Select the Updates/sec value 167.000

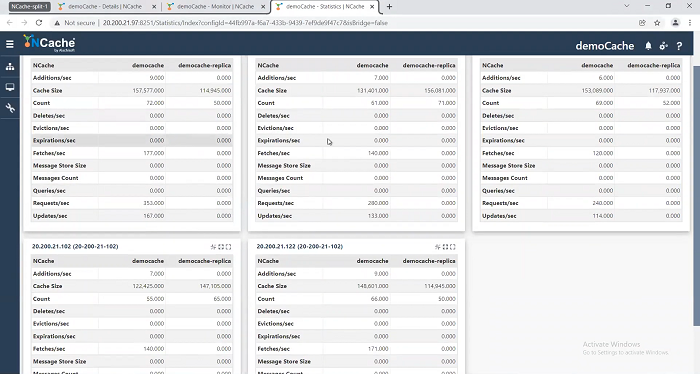tap(154, 216)
